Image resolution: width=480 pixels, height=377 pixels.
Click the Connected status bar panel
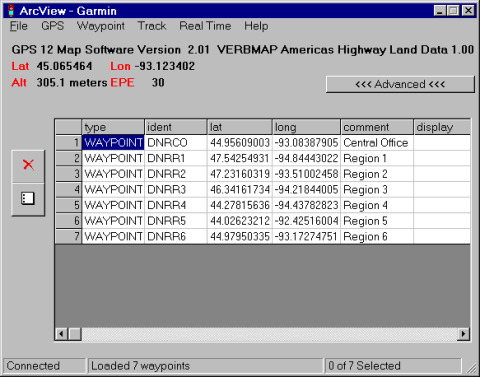44,366
